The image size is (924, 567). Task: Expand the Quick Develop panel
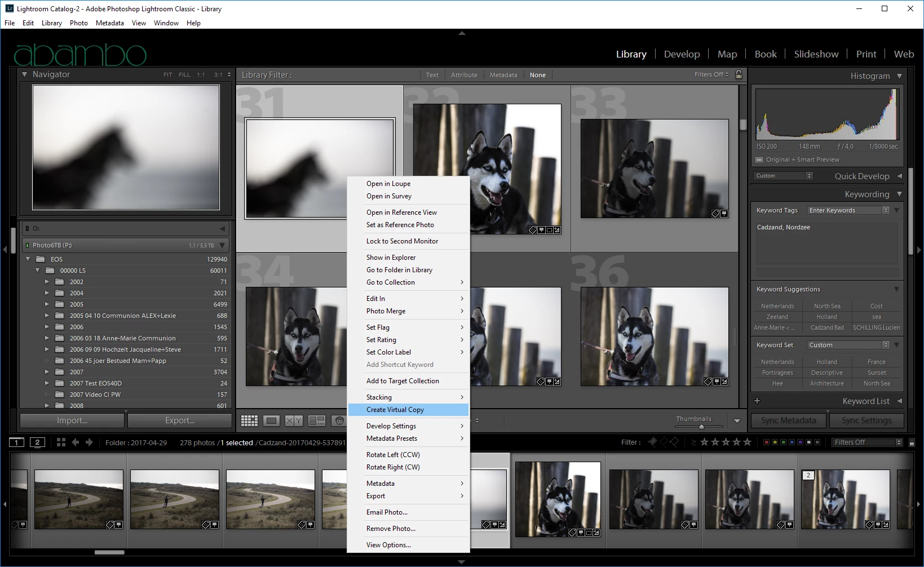coord(899,176)
